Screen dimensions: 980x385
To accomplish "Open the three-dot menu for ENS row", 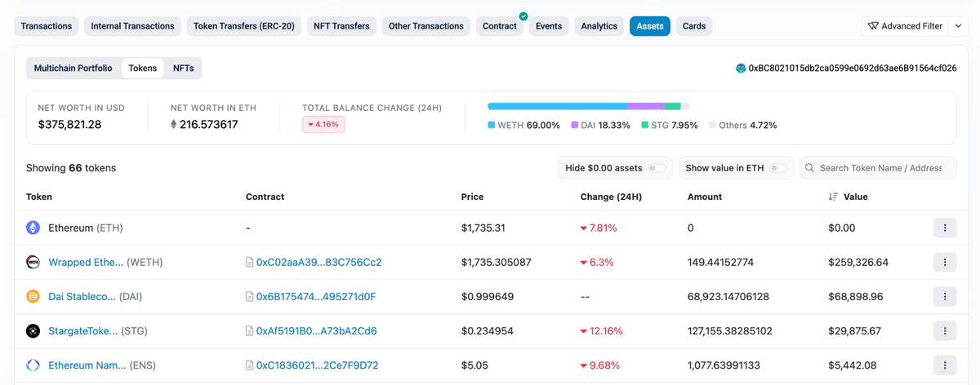I will click(x=945, y=365).
